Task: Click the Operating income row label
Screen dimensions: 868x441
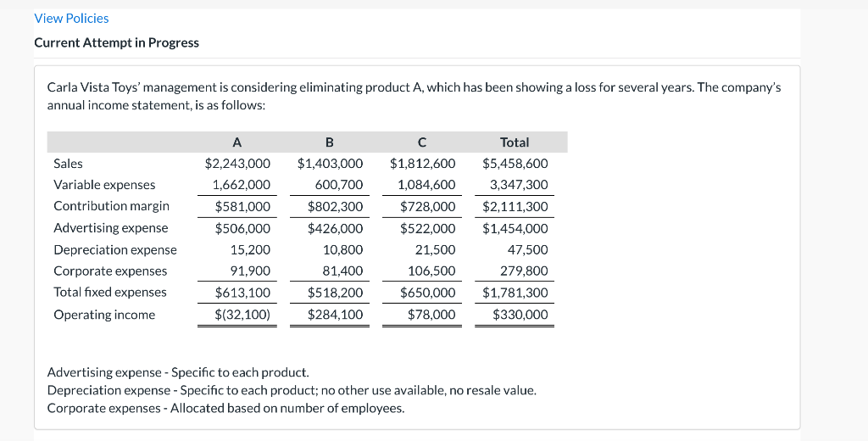Action: click(104, 315)
